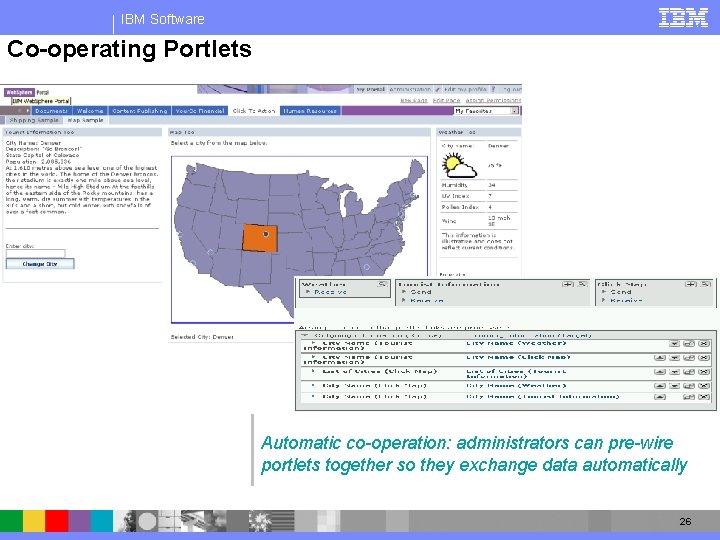This screenshot has height=540, width=720.
Task: Click the WebSphere Portal logo
Action: (x=27, y=92)
